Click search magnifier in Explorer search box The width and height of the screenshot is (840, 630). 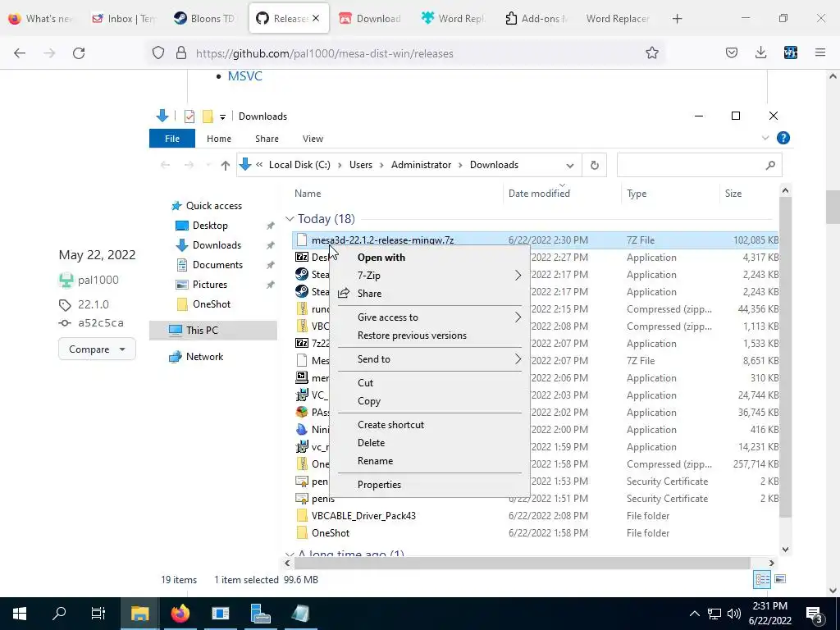pyautogui.click(x=770, y=166)
